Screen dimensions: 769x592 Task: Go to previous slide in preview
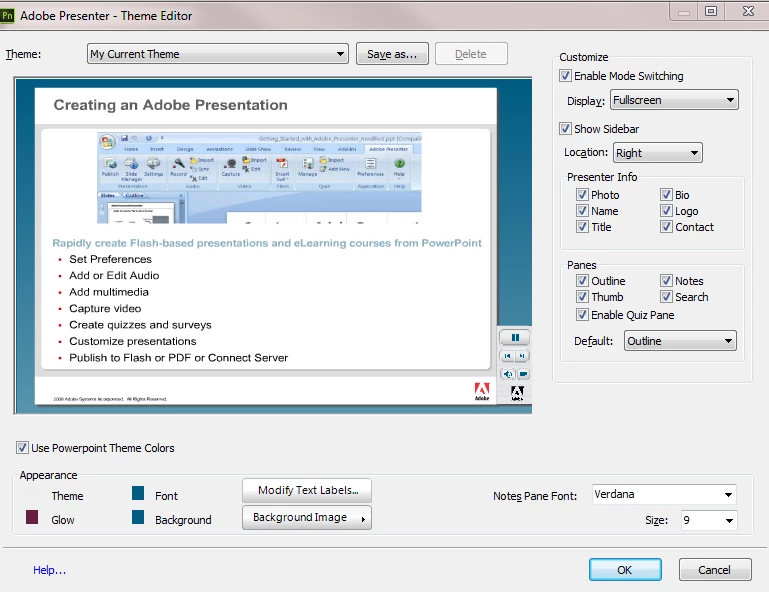508,356
